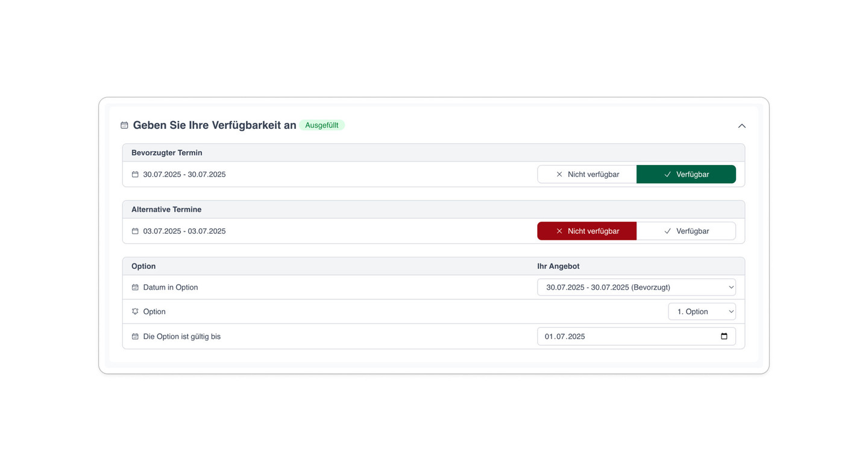The height and width of the screenshot is (474, 868).
Task: Mark preferred date as Verfügbar
Action: pyautogui.click(x=686, y=174)
